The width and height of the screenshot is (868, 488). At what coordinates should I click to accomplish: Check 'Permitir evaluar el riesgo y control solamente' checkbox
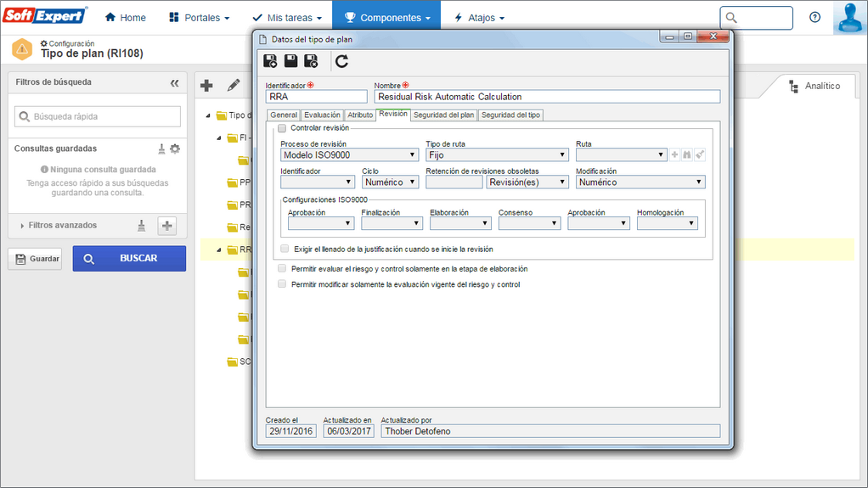pyautogui.click(x=282, y=269)
